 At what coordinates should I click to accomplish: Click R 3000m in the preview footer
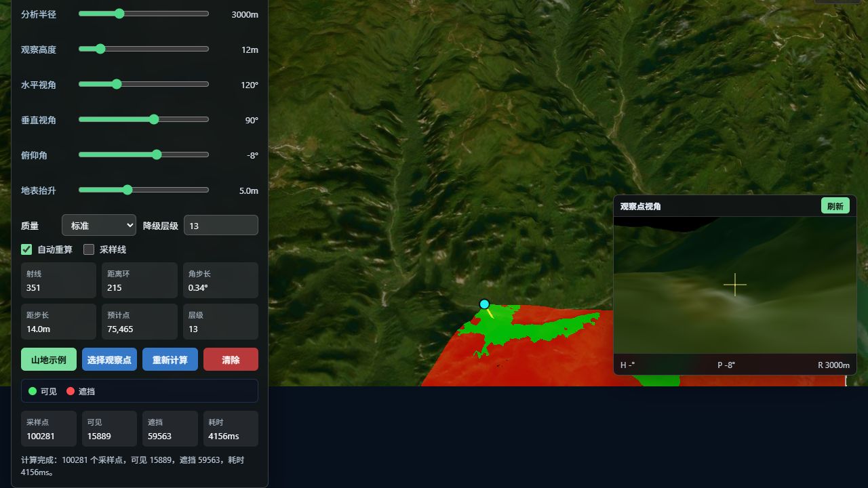(833, 365)
